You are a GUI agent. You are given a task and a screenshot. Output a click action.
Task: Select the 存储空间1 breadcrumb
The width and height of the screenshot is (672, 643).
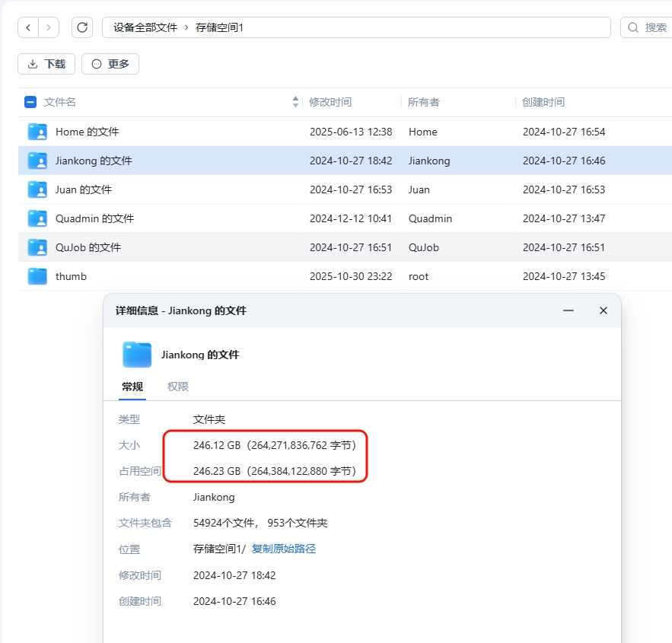219,27
